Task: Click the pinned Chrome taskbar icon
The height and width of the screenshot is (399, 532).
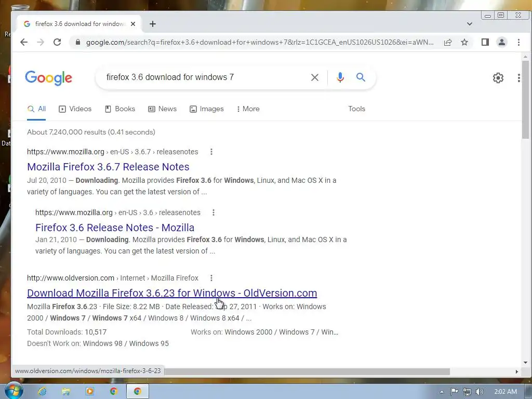Action: [x=114, y=391]
